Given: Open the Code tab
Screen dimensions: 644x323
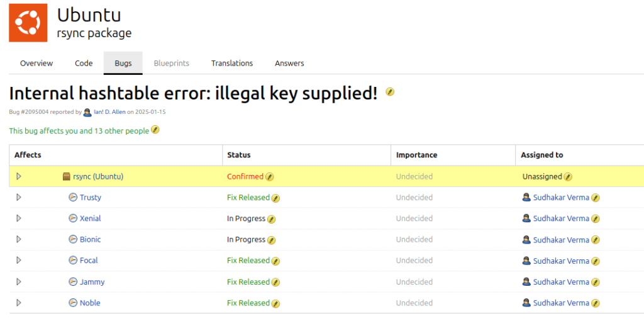Looking at the screenshot, I should coord(84,63).
